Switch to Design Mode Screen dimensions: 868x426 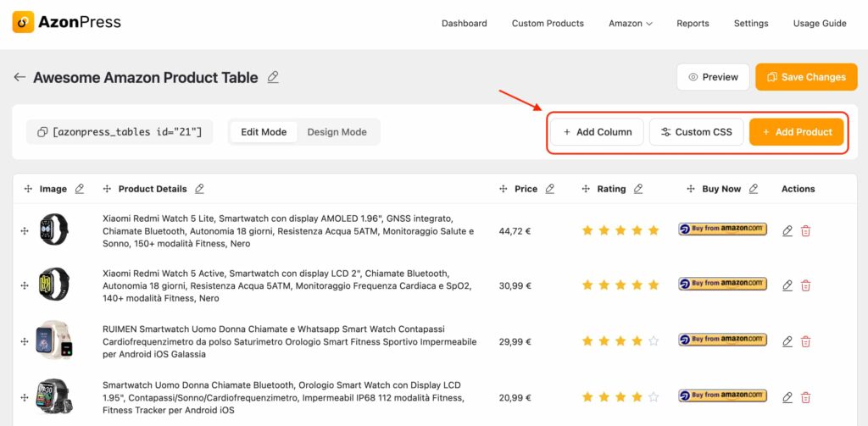[x=337, y=132]
